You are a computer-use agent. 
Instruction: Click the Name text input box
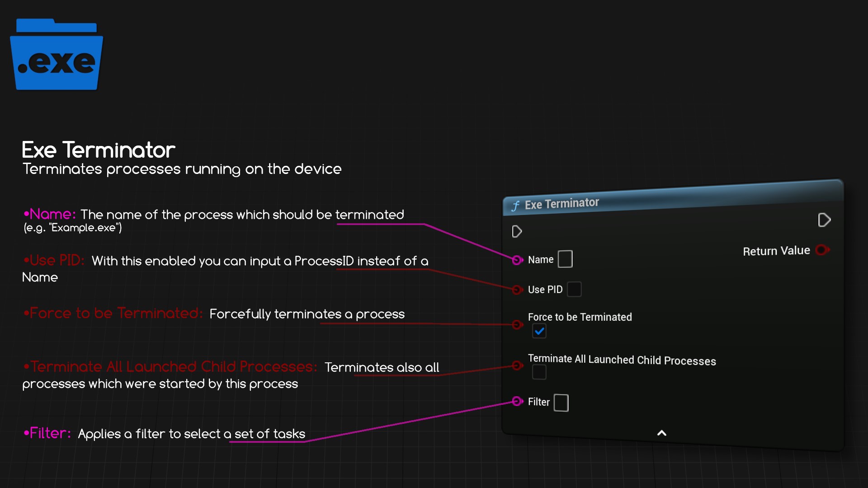coord(565,259)
